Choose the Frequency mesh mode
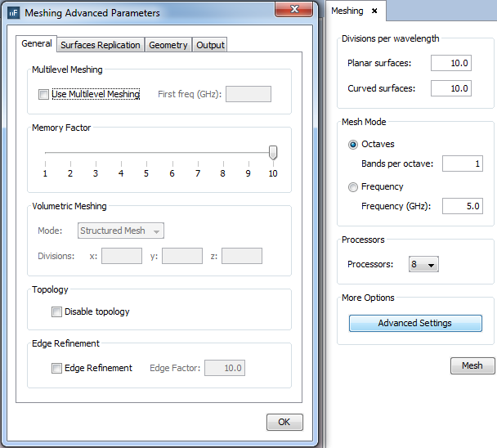The width and height of the screenshot is (497, 448). 353,187
